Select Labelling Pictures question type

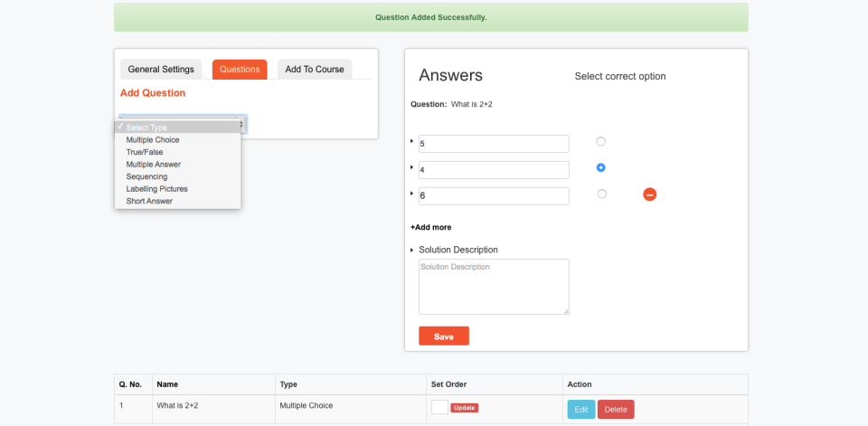pos(156,189)
